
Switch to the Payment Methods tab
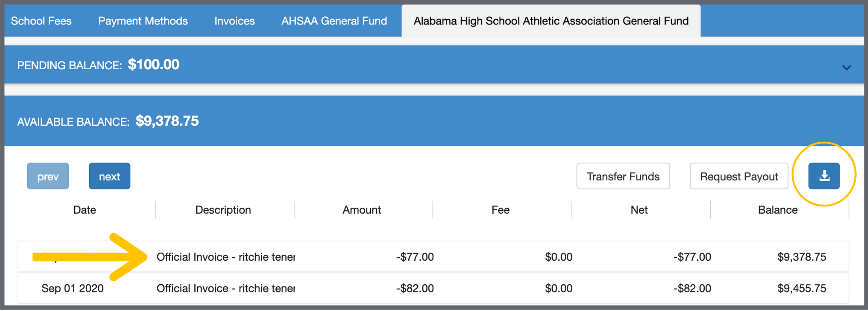pyautogui.click(x=143, y=21)
